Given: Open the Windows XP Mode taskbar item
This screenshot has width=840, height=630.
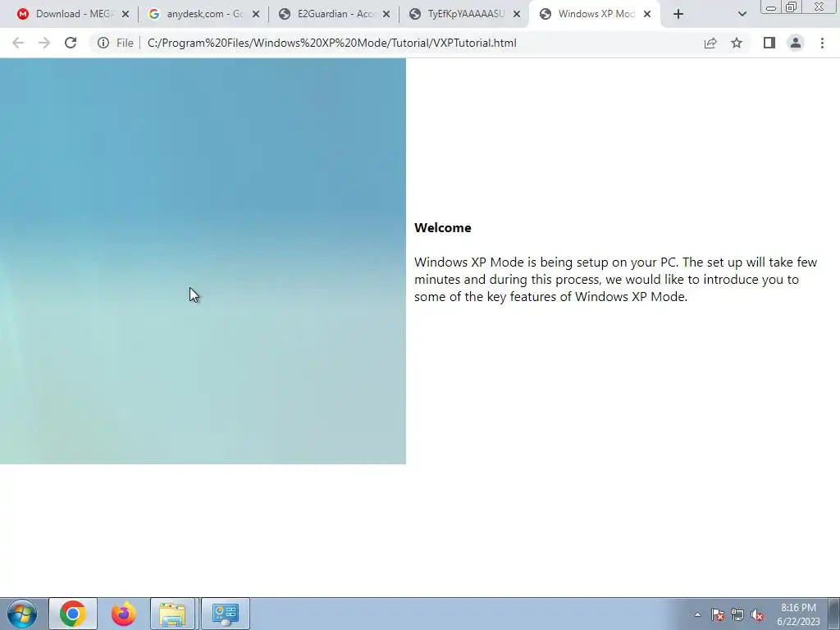Looking at the screenshot, I should pos(225,614).
